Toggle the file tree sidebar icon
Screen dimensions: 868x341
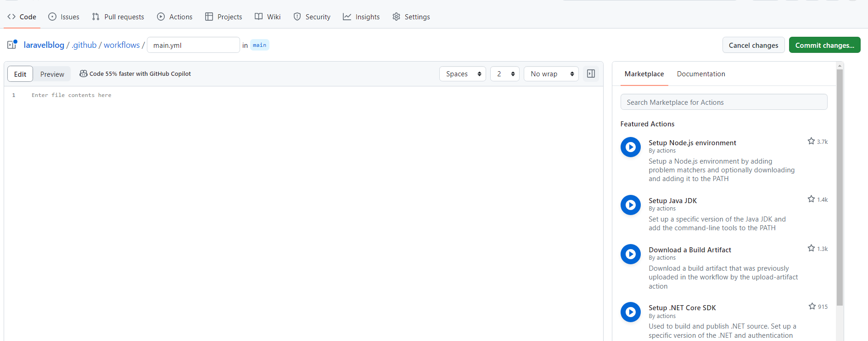pos(12,45)
